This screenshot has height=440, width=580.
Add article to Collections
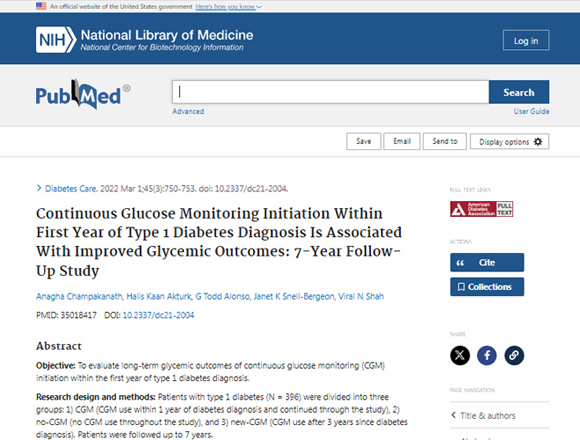(x=487, y=287)
